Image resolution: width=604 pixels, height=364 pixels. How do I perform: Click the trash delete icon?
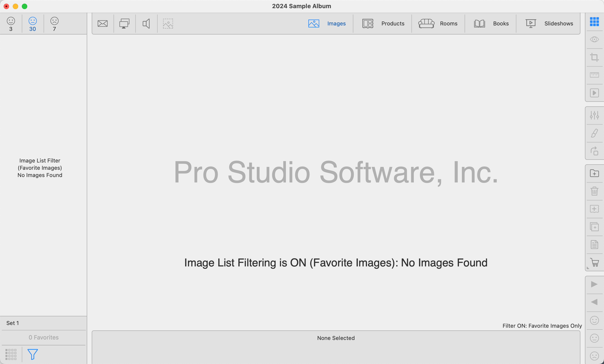[594, 191]
